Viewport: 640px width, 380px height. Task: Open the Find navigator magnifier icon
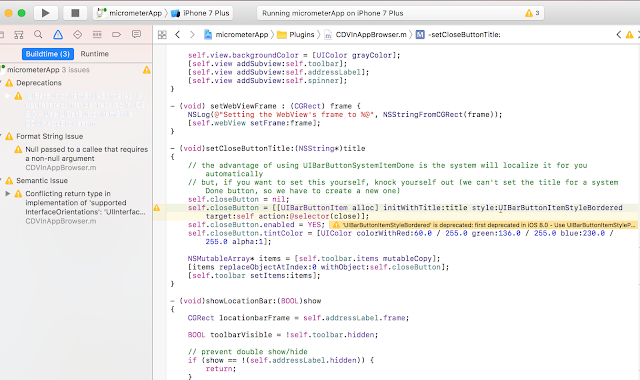(38, 35)
